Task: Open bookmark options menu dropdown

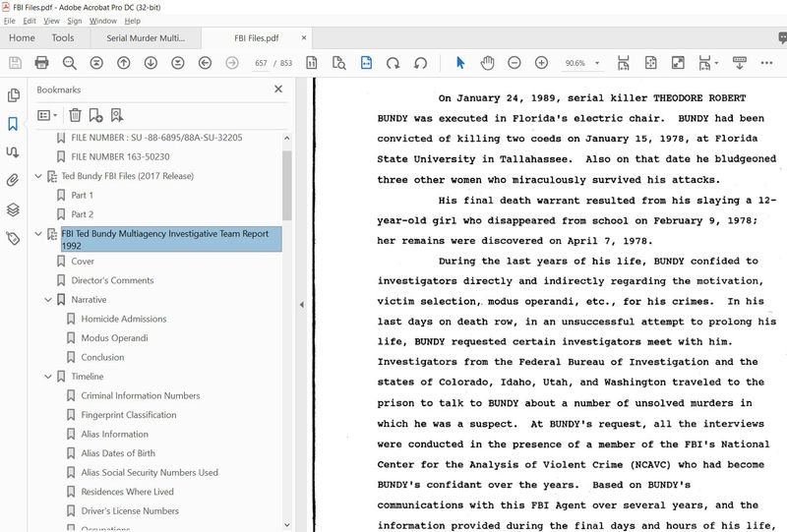Action: (x=47, y=115)
